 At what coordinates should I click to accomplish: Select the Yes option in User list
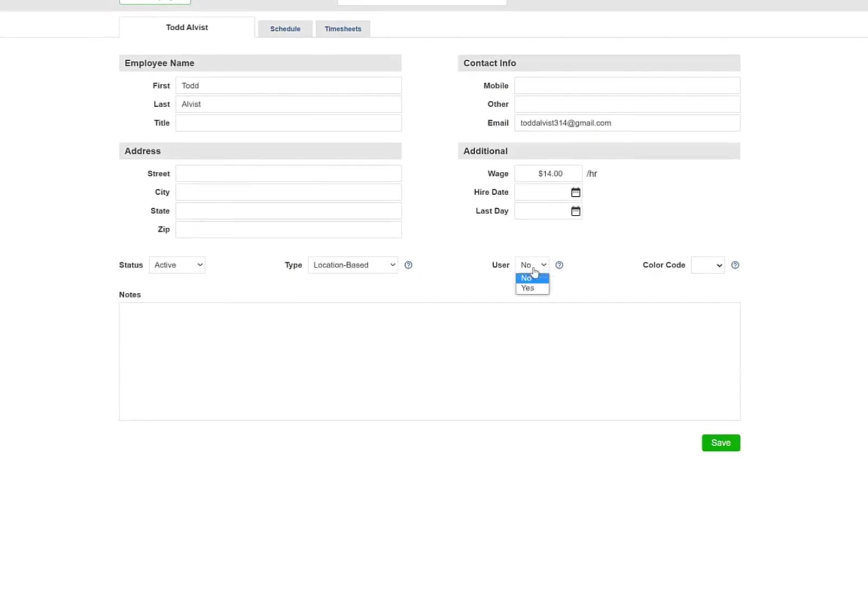pyautogui.click(x=532, y=288)
